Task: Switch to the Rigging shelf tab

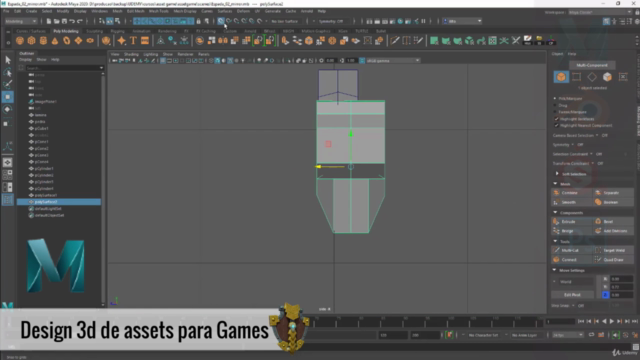Action: point(118,31)
